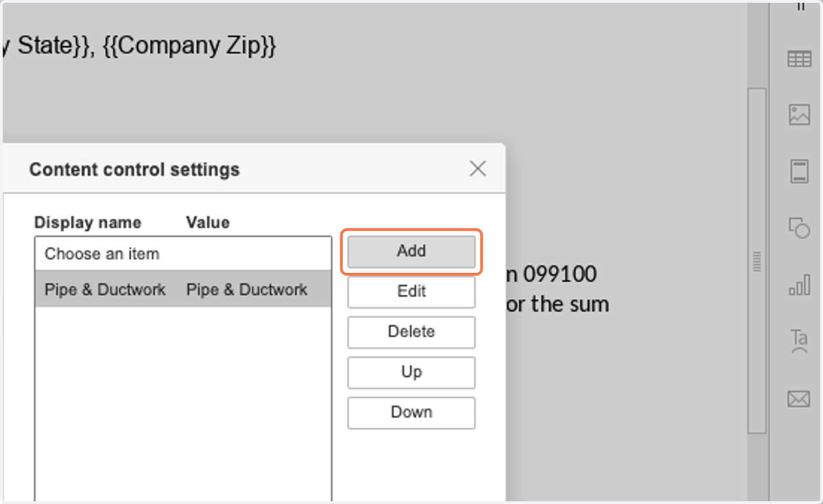This screenshot has width=823, height=504.
Task: Click the 'Display name' column header
Action: click(x=88, y=223)
